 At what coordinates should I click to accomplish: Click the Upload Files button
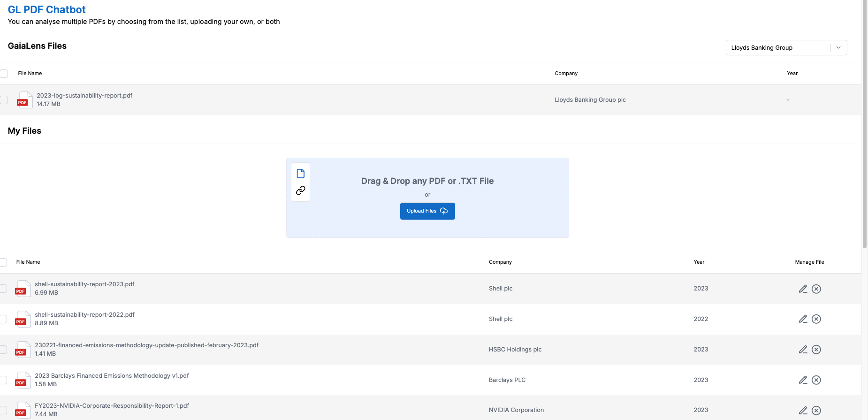pos(427,211)
